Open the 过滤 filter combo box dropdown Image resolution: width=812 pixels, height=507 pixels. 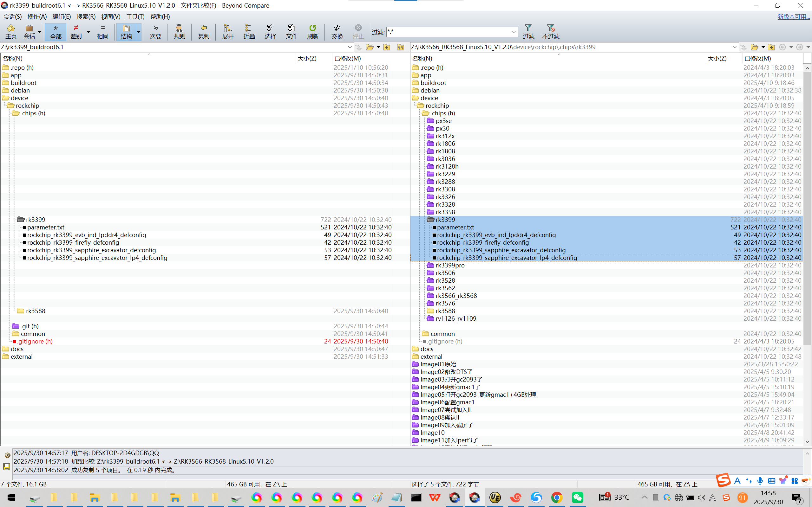tap(514, 32)
